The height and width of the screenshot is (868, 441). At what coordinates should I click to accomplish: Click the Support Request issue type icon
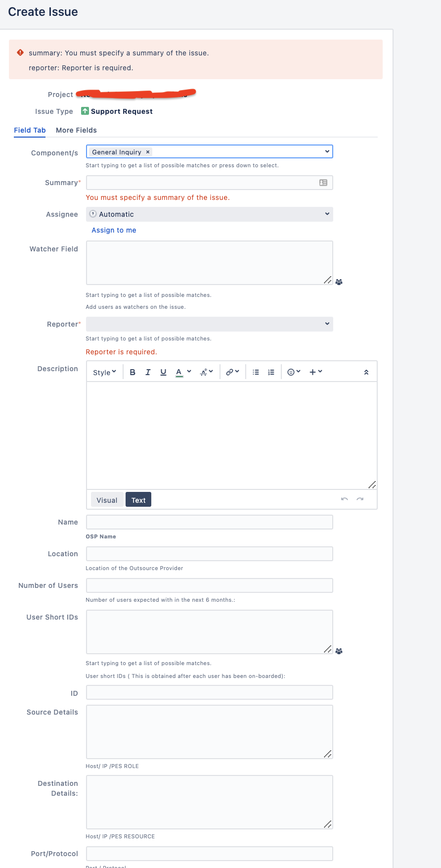point(85,111)
